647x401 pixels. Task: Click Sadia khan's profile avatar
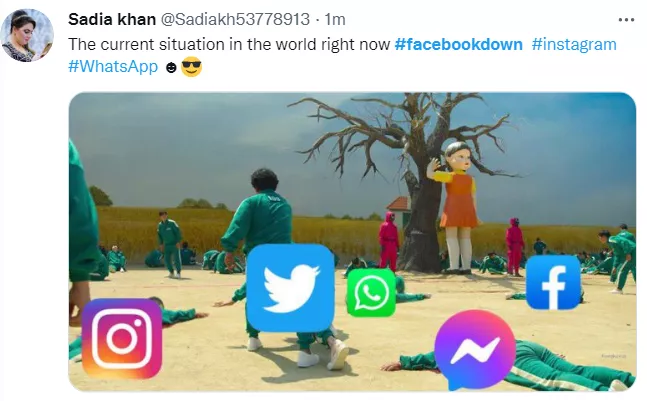[27, 35]
